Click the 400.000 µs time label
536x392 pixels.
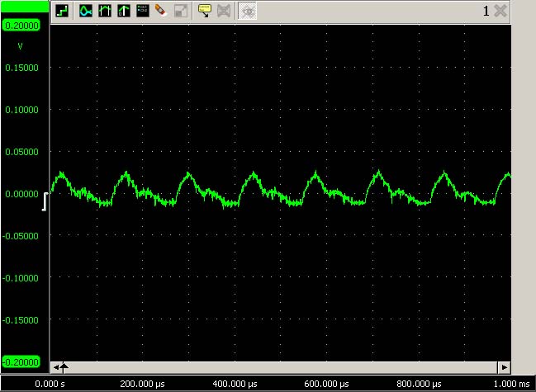pyautogui.click(x=235, y=384)
